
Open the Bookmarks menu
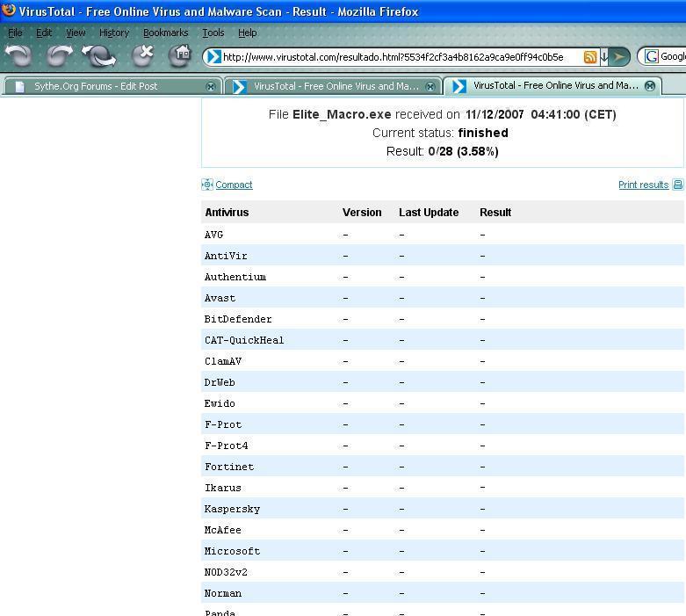coord(166,33)
